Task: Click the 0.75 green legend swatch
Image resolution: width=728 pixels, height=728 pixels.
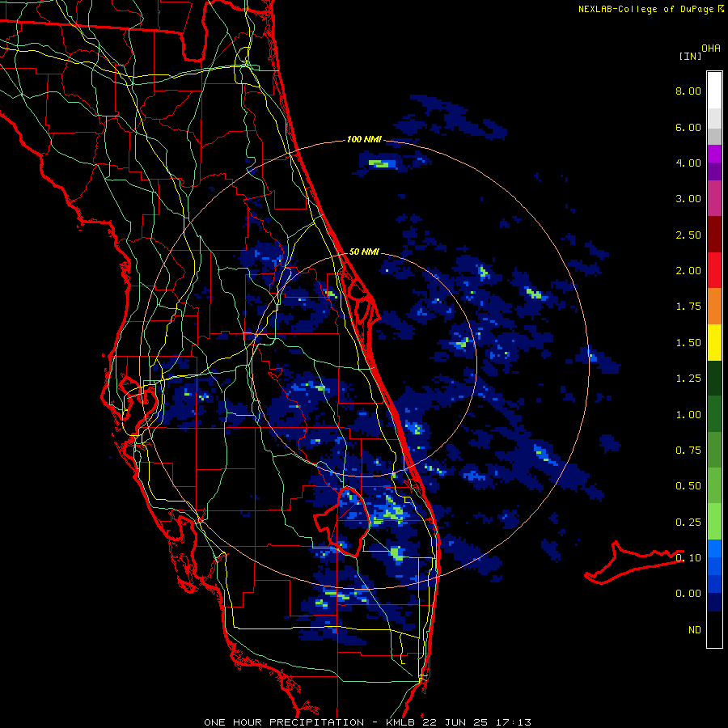Action: point(714,450)
